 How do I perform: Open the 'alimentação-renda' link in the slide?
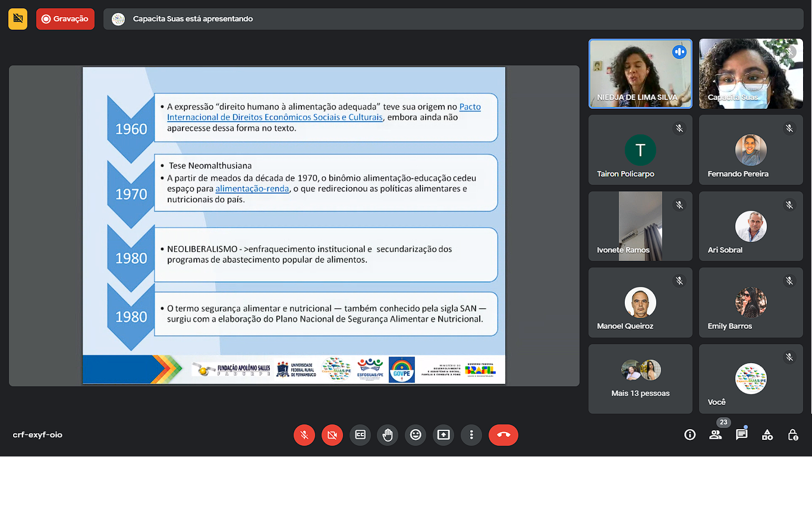[x=252, y=189]
